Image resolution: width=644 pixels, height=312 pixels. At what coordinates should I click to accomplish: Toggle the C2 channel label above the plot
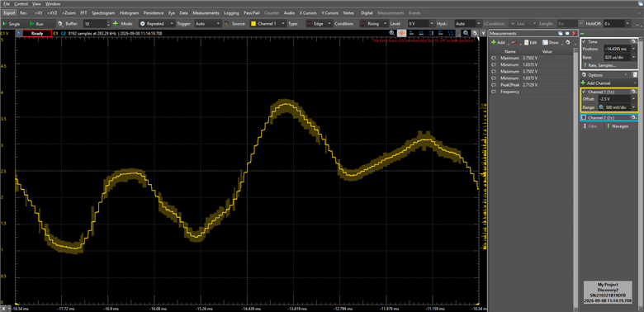pos(63,33)
